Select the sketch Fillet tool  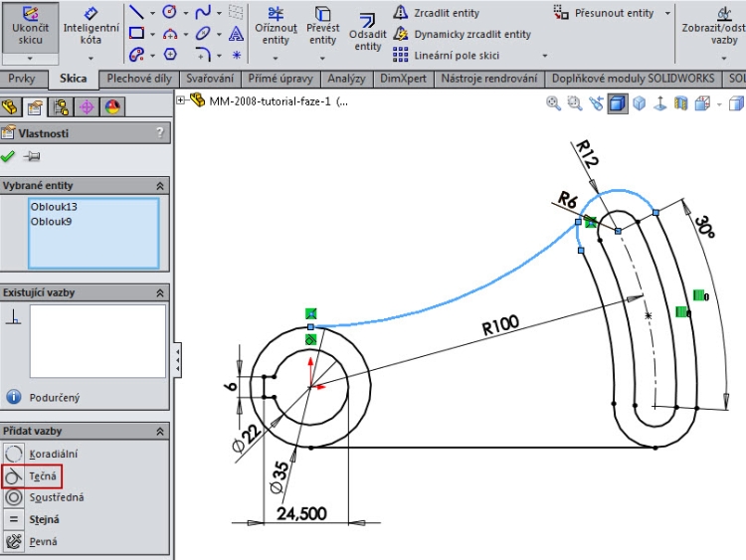[x=203, y=55]
